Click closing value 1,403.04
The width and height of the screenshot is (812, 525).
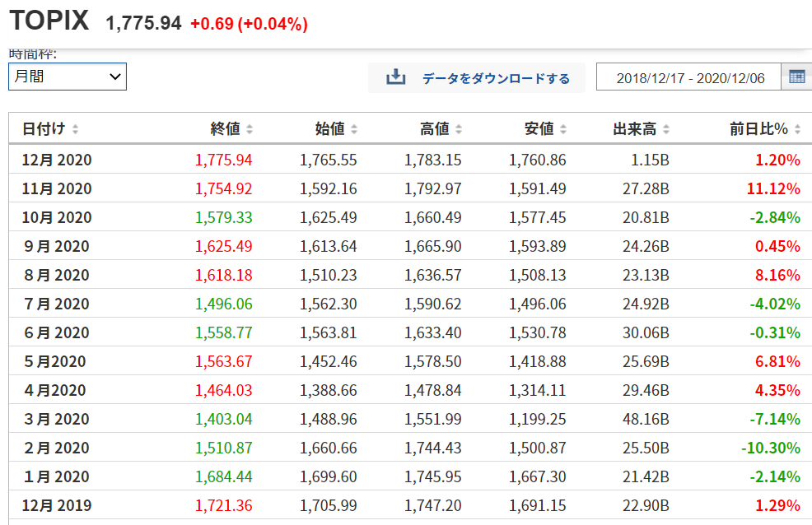click(224, 419)
